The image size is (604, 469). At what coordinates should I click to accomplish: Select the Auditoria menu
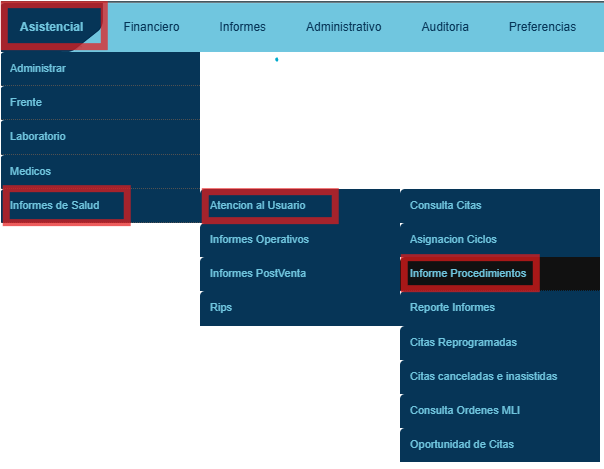click(x=445, y=27)
